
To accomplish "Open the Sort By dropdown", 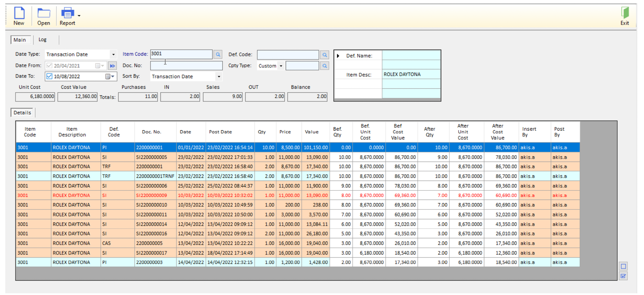I will coord(219,77).
